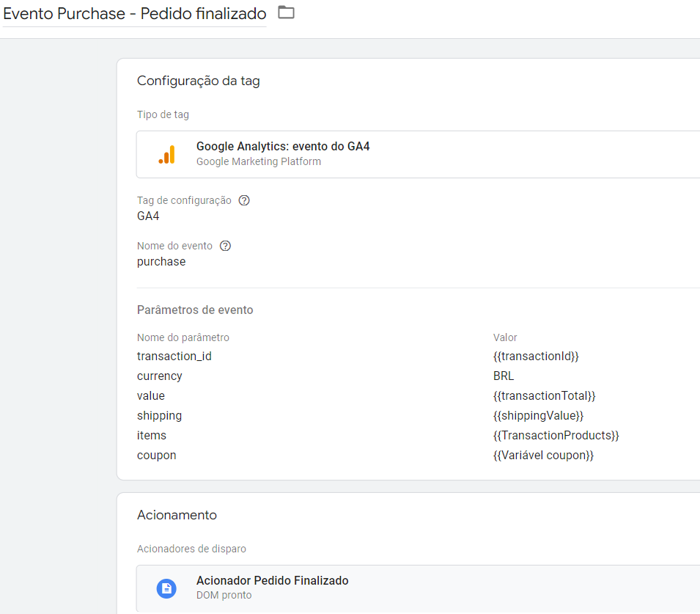Open Acionador Pedido Finalizado trigger
700x614 pixels.
[418, 588]
